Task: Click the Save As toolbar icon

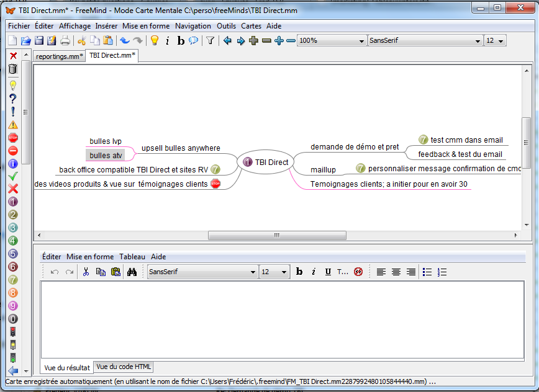Action: point(52,40)
